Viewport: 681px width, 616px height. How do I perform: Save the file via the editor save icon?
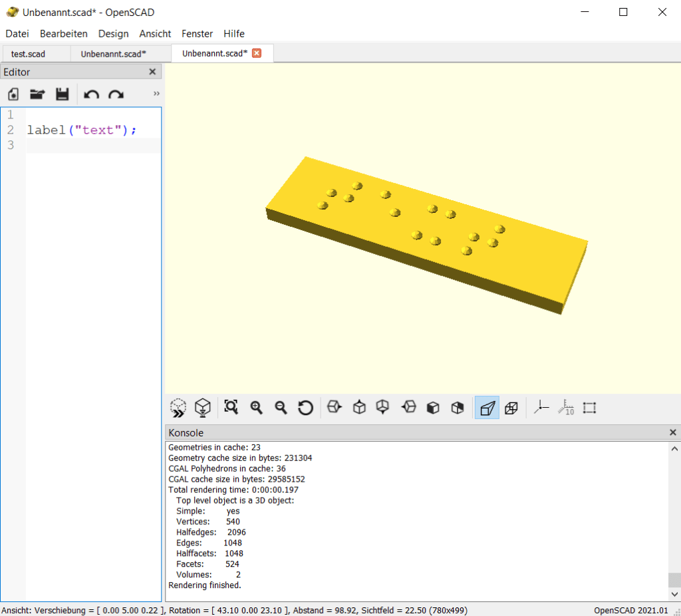click(x=62, y=94)
